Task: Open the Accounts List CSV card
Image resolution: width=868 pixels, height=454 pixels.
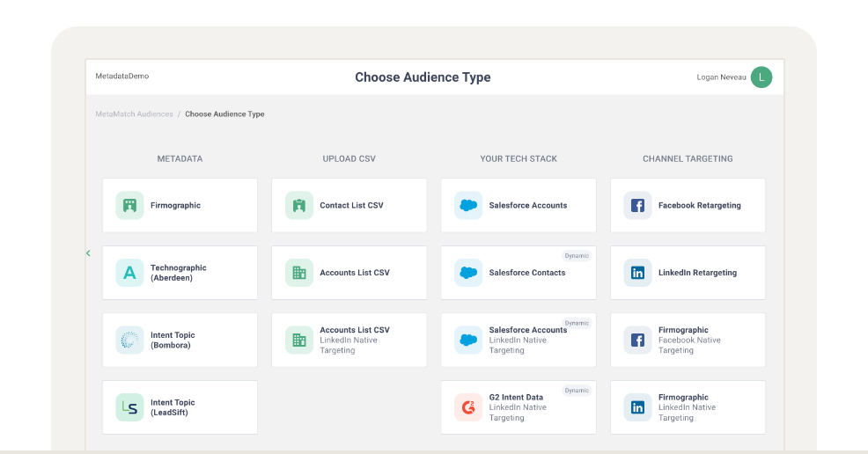Action: [x=349, y=273]
